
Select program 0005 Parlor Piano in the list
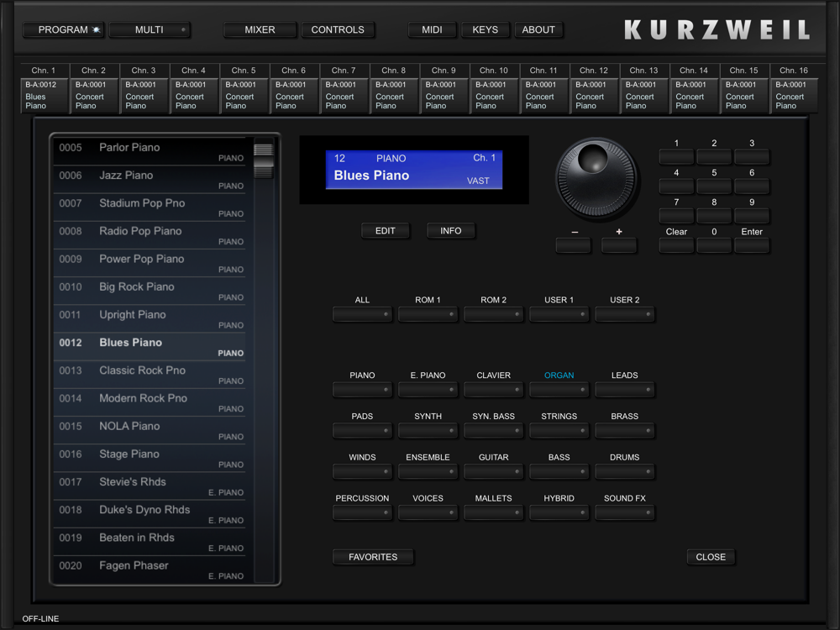pyautogui.click(x=150, y=151)
